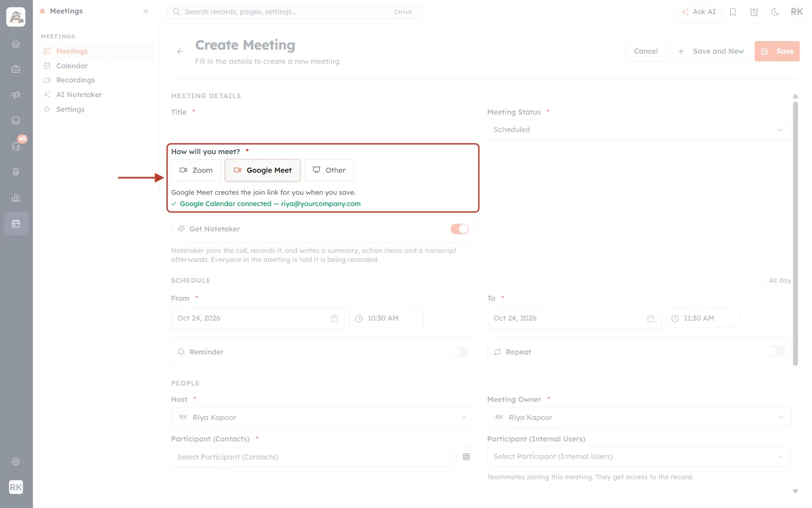812x508 pixels.
Task: Open the inbox tray icon in the left rail
Action: [16, 121]
